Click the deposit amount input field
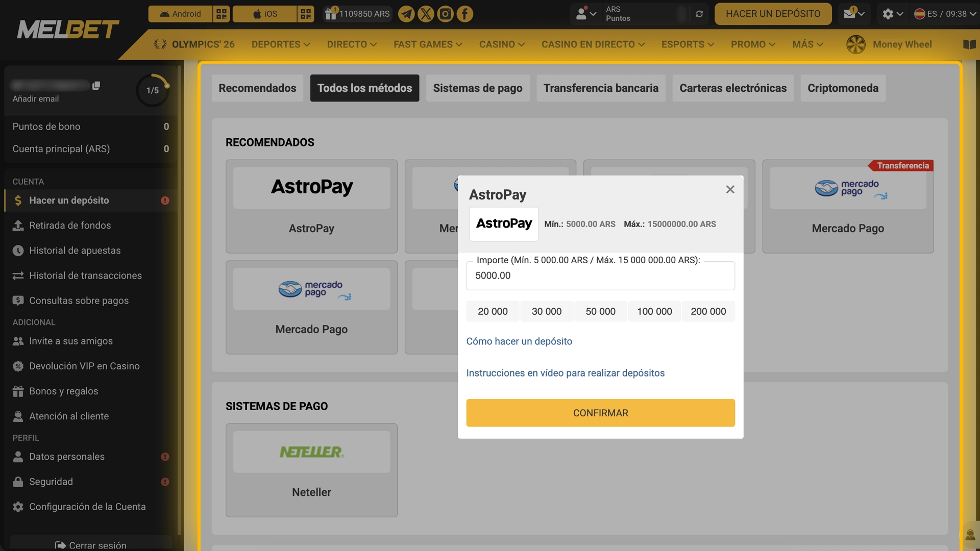Screen dimensions: 980x551 click(x=600, y=275)
